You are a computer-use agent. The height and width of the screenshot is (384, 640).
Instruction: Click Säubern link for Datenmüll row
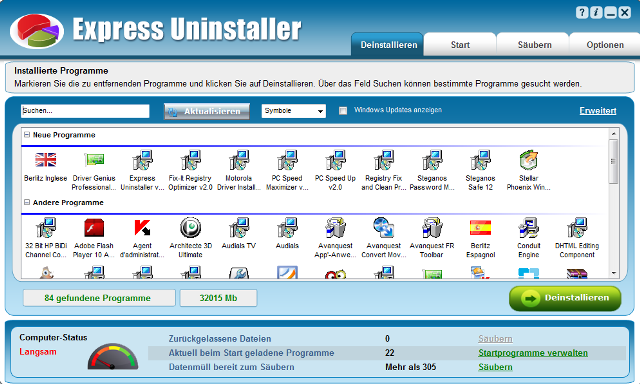(x=495, y=367)
